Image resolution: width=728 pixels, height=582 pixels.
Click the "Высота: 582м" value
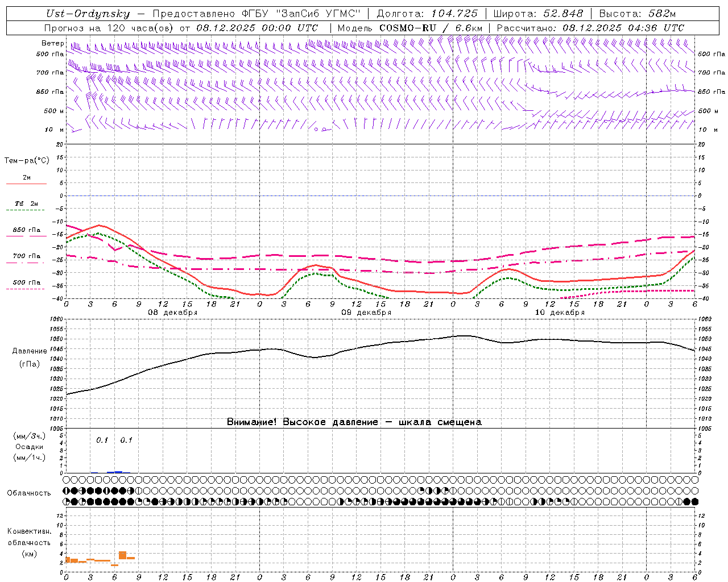pyautogui.click(x=638, y=14)
